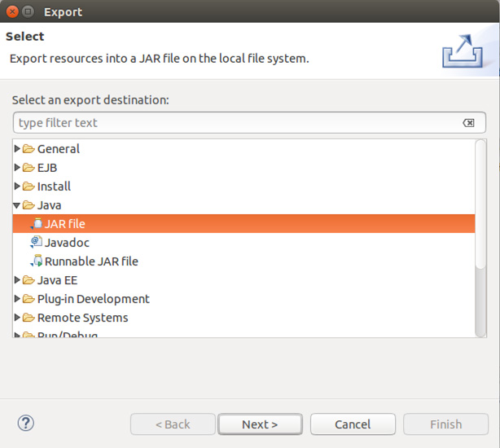Click the JAR file export icon
This screenshot has height=448, width=500.
click(x=37, y=223)
